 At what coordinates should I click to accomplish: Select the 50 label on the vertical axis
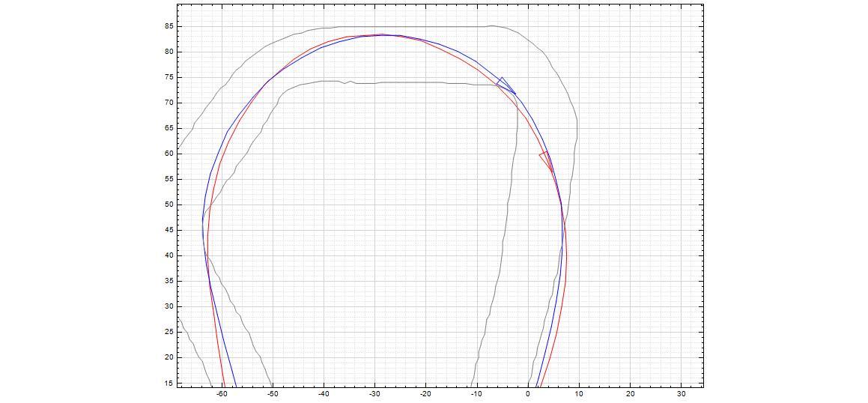(168, 204)
